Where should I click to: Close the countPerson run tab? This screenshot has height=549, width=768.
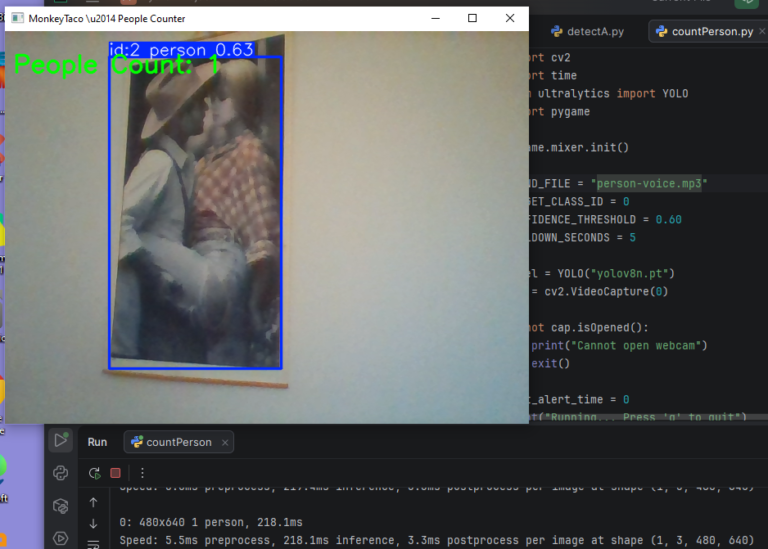click(x=225, y=442)
